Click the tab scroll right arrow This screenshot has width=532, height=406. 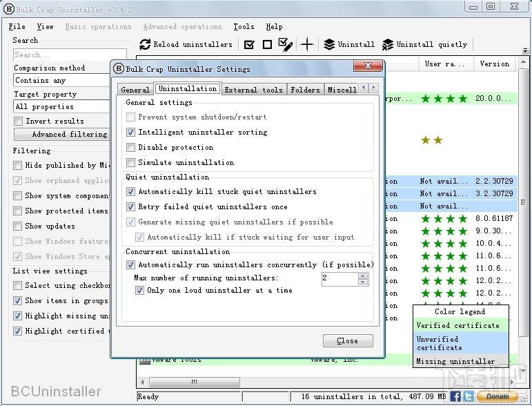[373, 88]
